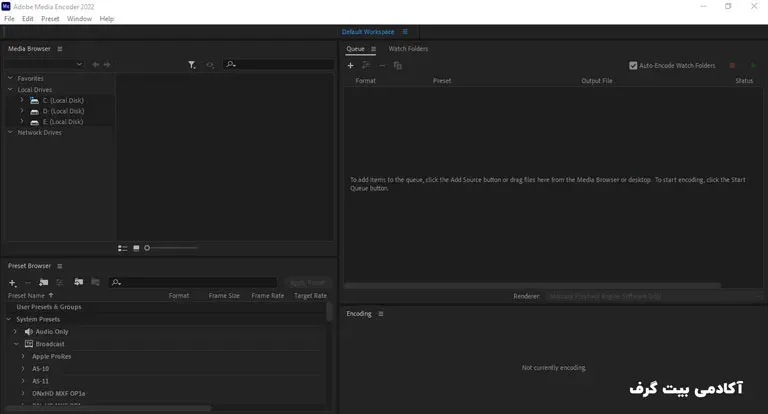
Task: Click Add Output icon in Queue toolbar
Action: pos(366,65)
